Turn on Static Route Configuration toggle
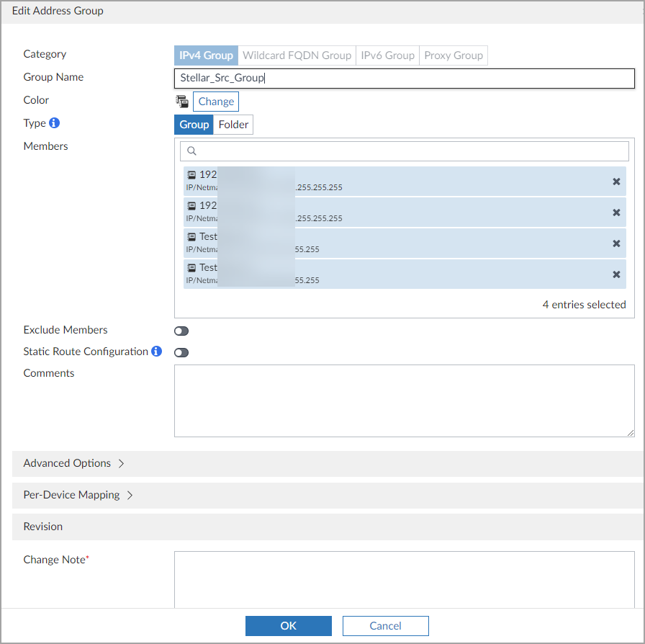Viewport: 645px width, 644px height. (x=181, y=352)
